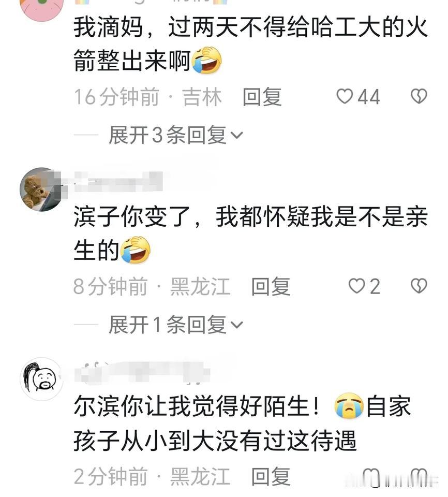This screenshot has height=497, width=448.
Task: Open cartoon face avatar profile
Action: (x=41, y=379)
